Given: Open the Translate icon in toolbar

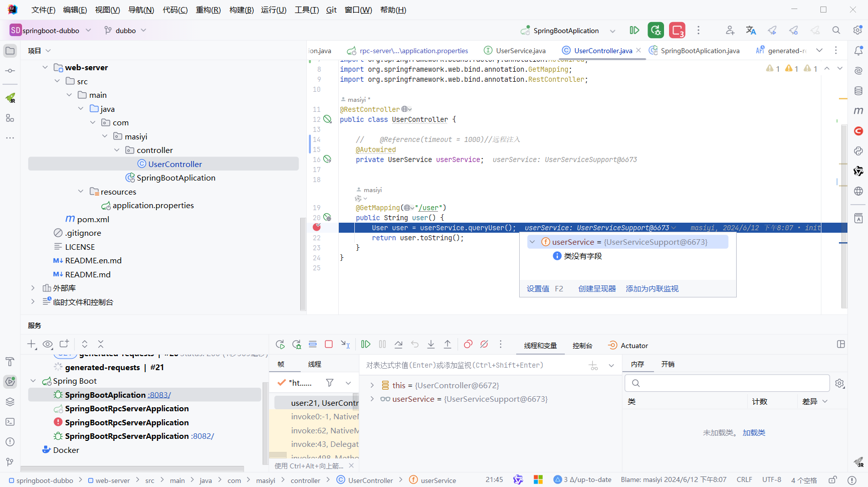Looking at the screenshot, I should point(751,31).
